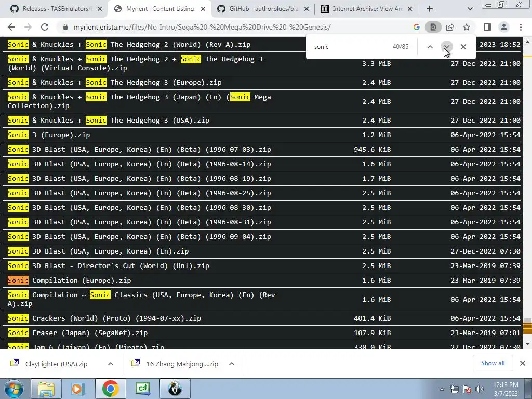Open Chrome three-dot menu

[521, 27]
